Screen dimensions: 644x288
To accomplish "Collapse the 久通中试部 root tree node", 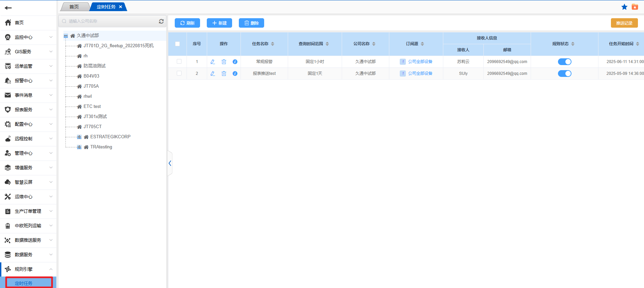I will click(66, 36).
